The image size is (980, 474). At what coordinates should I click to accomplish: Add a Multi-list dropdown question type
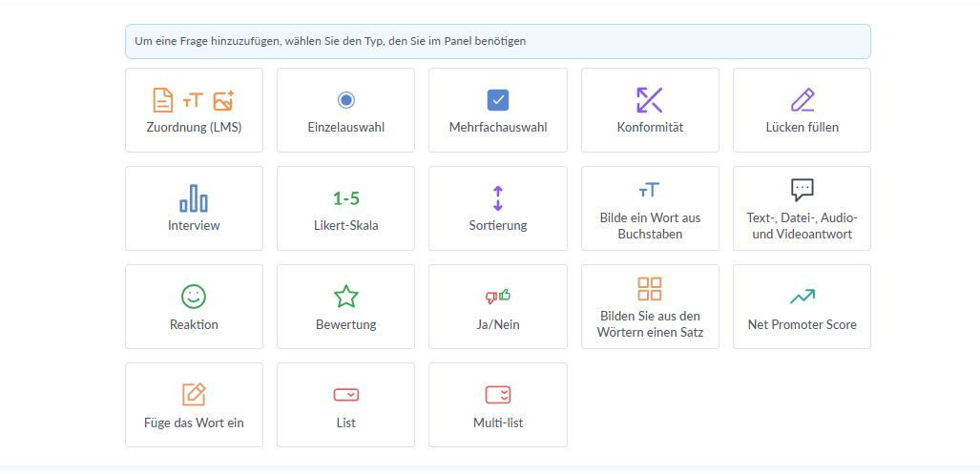(497, 404)
